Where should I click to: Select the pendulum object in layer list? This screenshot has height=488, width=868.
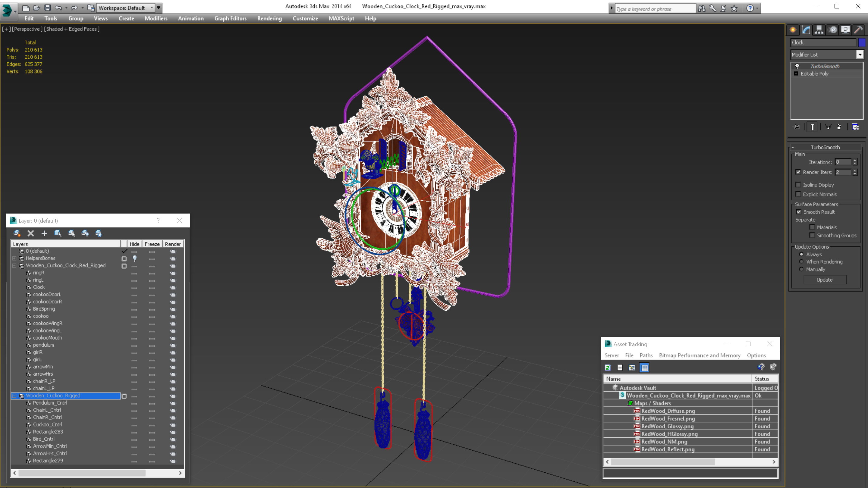[x=43, y=345]
